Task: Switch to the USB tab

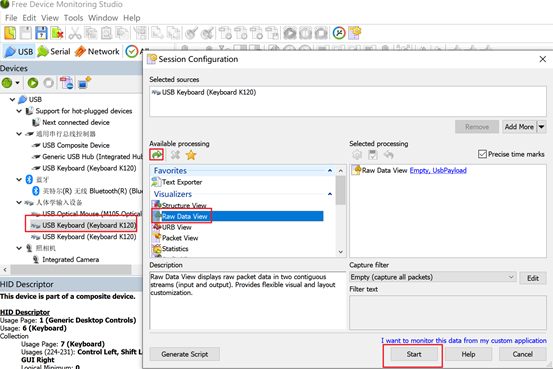Action: point(19,52)
